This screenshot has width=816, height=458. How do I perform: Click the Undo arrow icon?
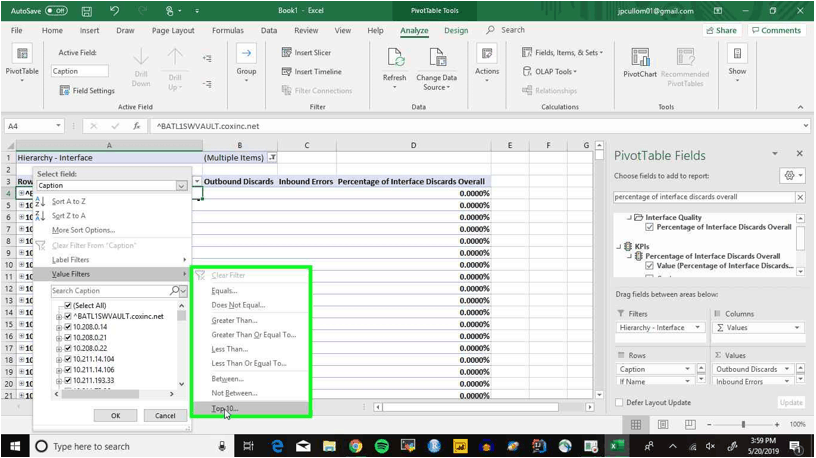pyautogui.click(x=114, y=10)
